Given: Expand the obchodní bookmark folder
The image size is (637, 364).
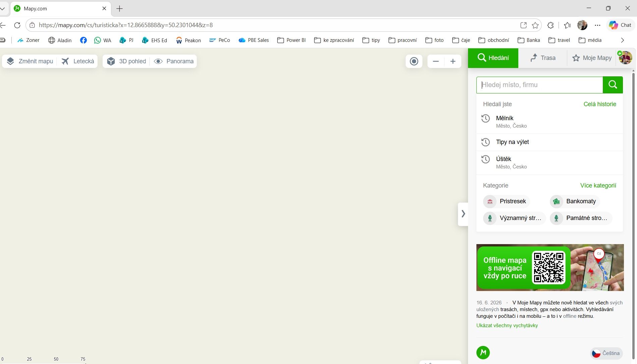Looking at the screenshot, I should coord(494,40).
